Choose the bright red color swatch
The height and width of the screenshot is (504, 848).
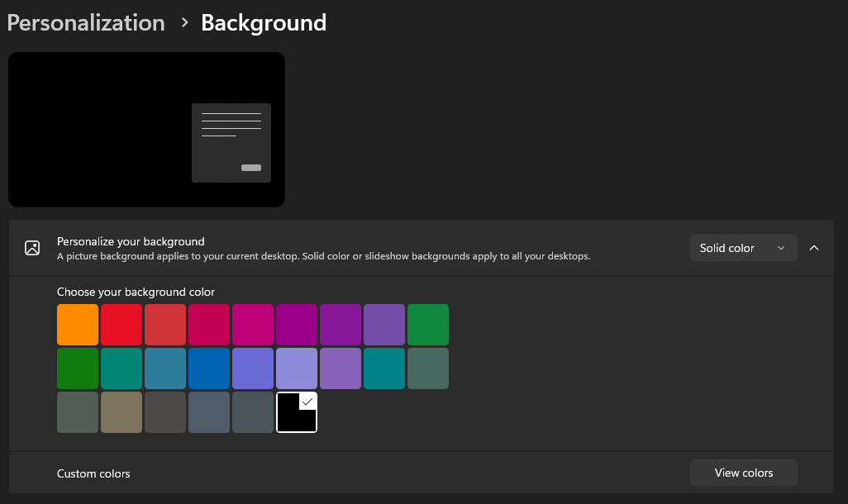tap(121, 325)
